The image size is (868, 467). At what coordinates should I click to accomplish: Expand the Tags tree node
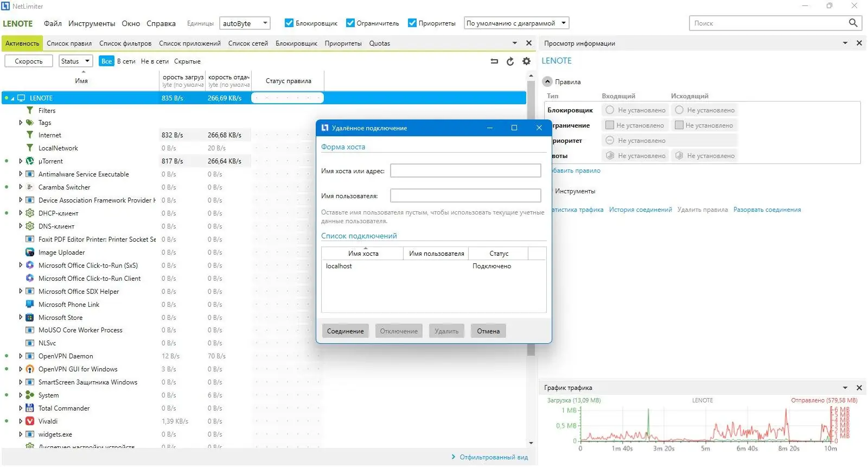[21, 123]
